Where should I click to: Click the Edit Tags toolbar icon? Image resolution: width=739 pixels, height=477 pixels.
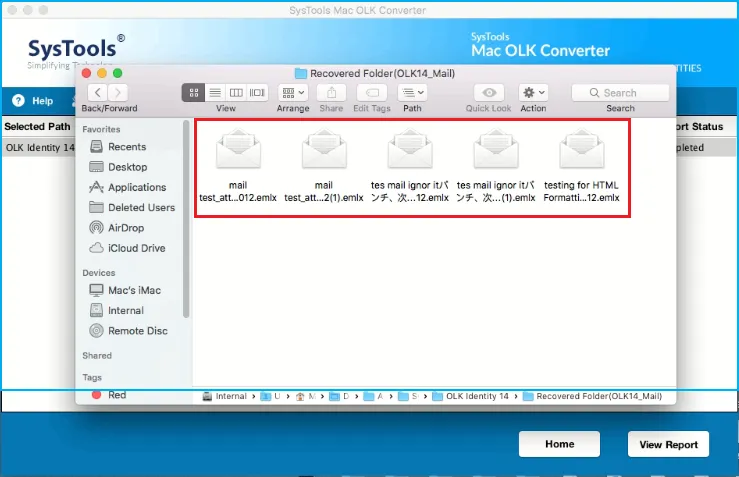[372, 92]
